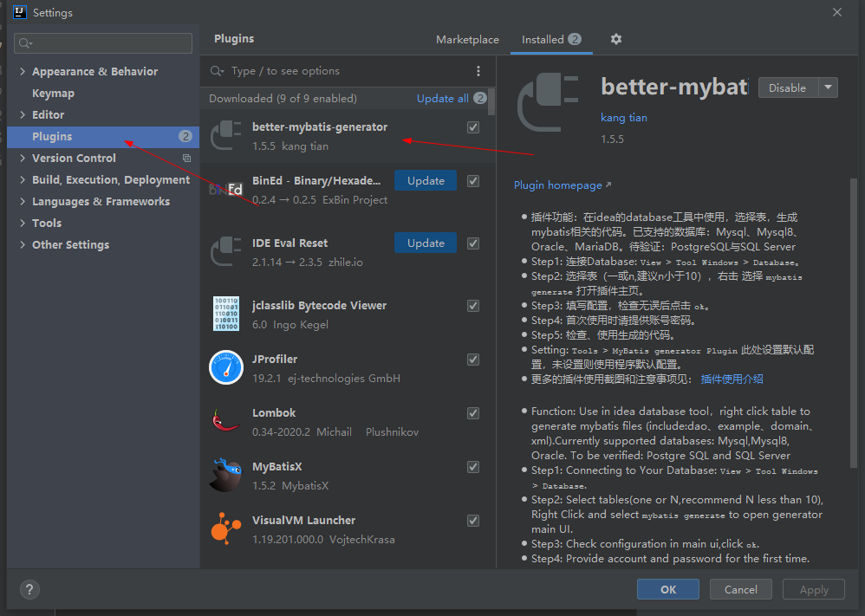Image resolution: width=865 pixels, height=616 pixels.
Task: Focus the settings search field
Action: 103,43
